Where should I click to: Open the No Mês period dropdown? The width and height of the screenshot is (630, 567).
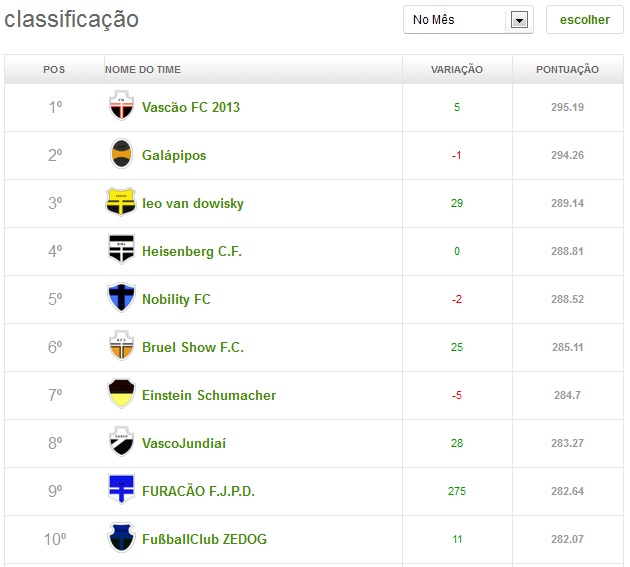click(x=458, y=20)
